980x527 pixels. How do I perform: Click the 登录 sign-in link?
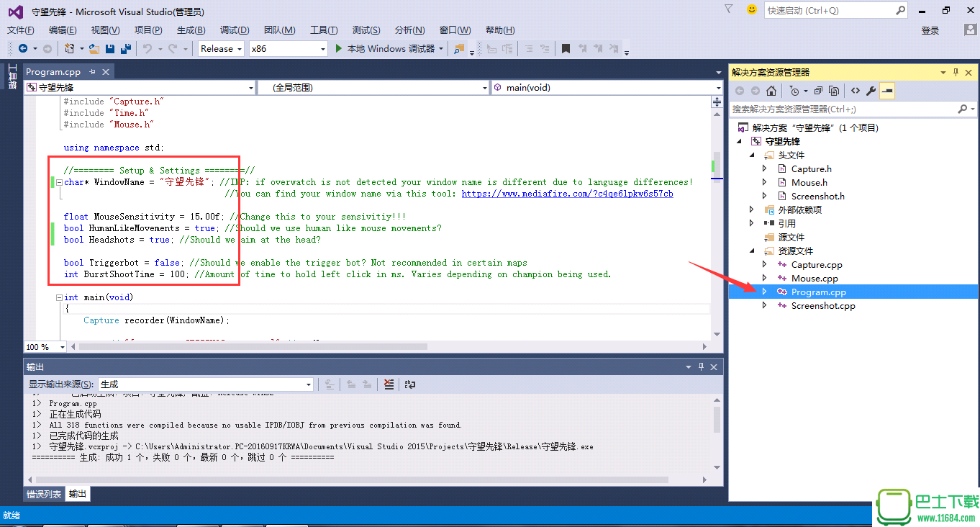tap(930, 30)
